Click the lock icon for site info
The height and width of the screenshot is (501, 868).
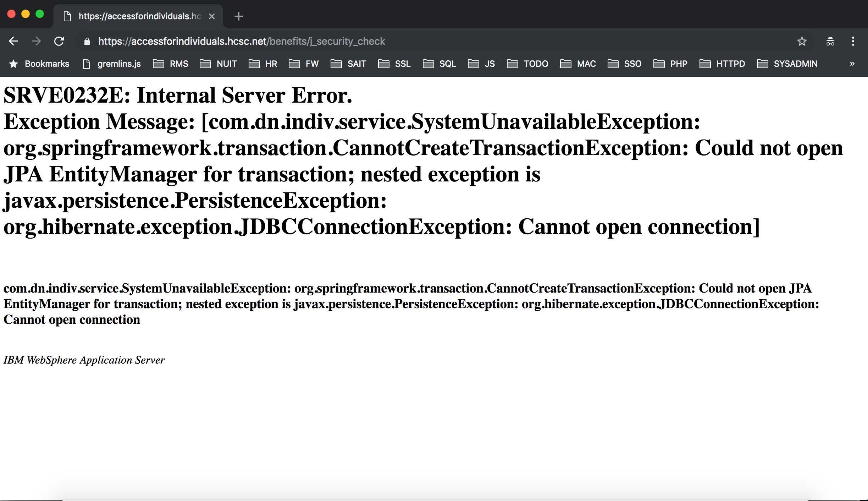click(x=87, y=42)
